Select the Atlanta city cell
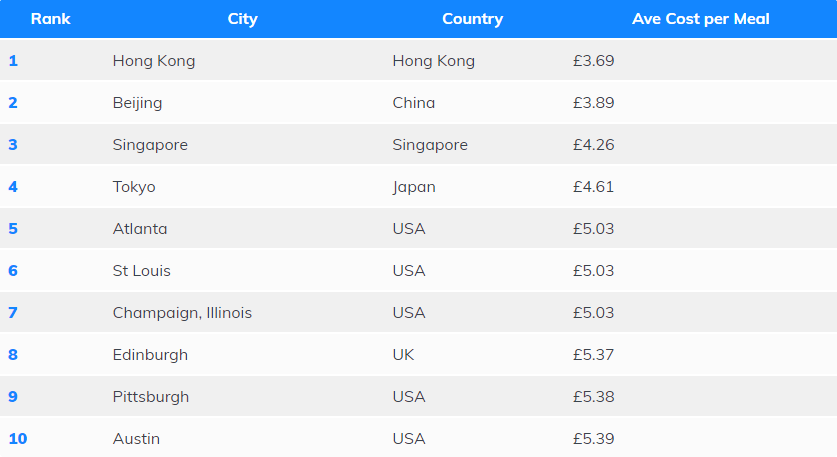This screenshot has height=457, width=837. tap(140, 229)
